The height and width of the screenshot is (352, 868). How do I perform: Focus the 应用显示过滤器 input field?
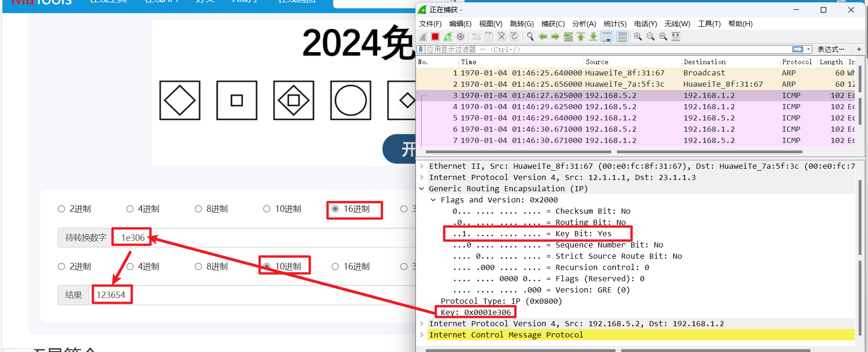coord(608,49)
